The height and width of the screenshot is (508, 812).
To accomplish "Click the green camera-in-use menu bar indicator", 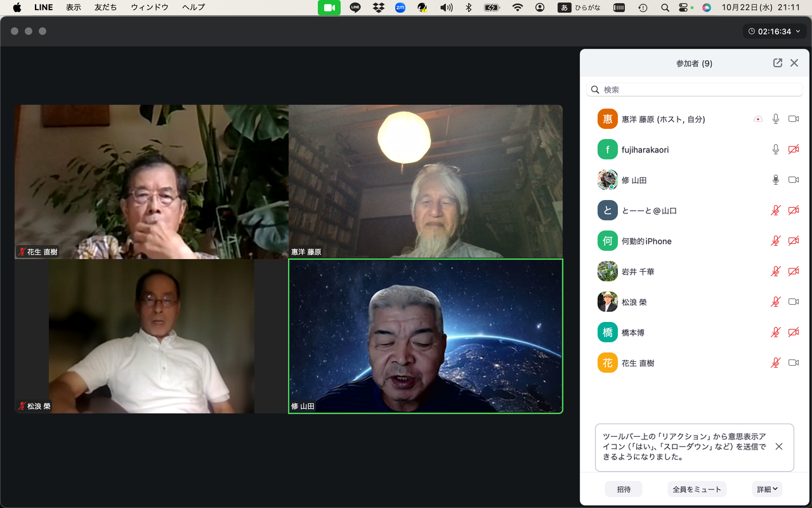I will click(329, 8).
